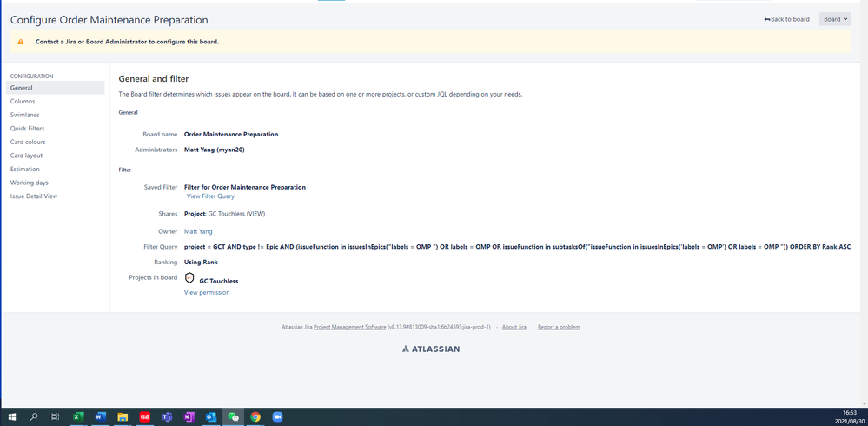868x426 pixels.
Task: Open Outlook from the taskbar
Action: (x=211, y=416)
